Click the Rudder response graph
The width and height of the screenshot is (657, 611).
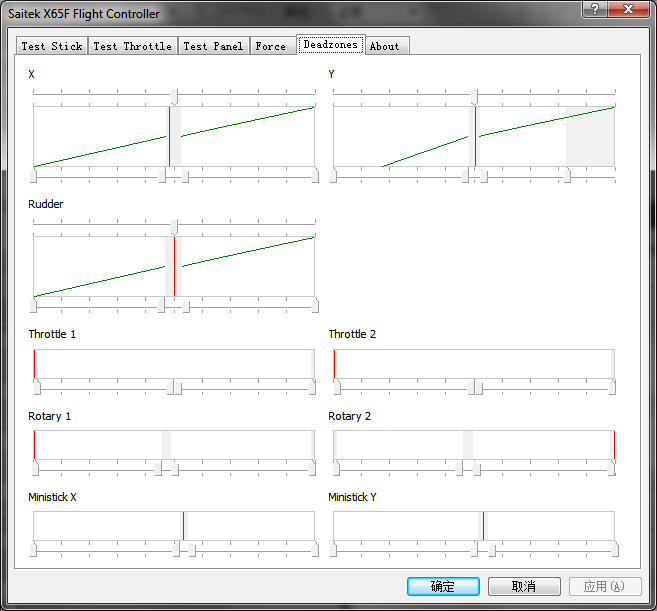point(174,267)
